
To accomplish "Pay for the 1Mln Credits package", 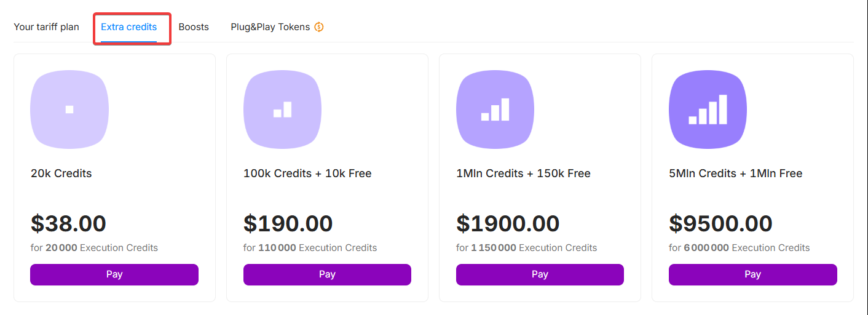I will tap(540, 274).
